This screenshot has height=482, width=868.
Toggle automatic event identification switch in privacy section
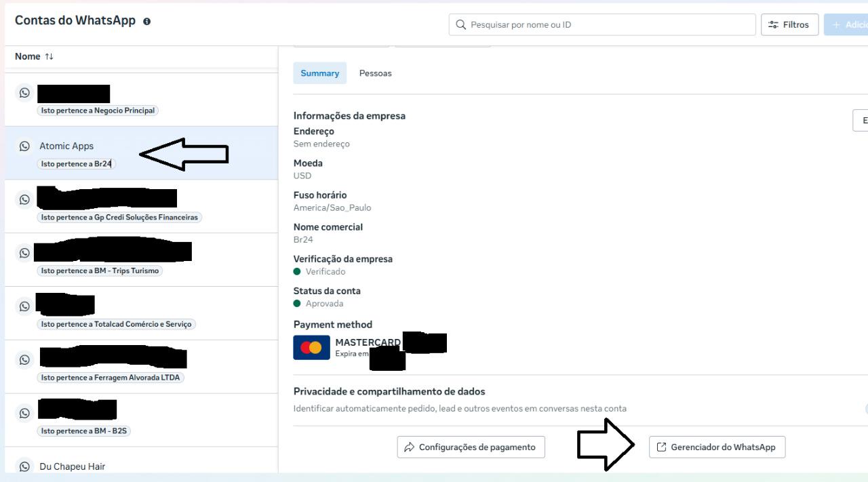(x=865, y=408)
